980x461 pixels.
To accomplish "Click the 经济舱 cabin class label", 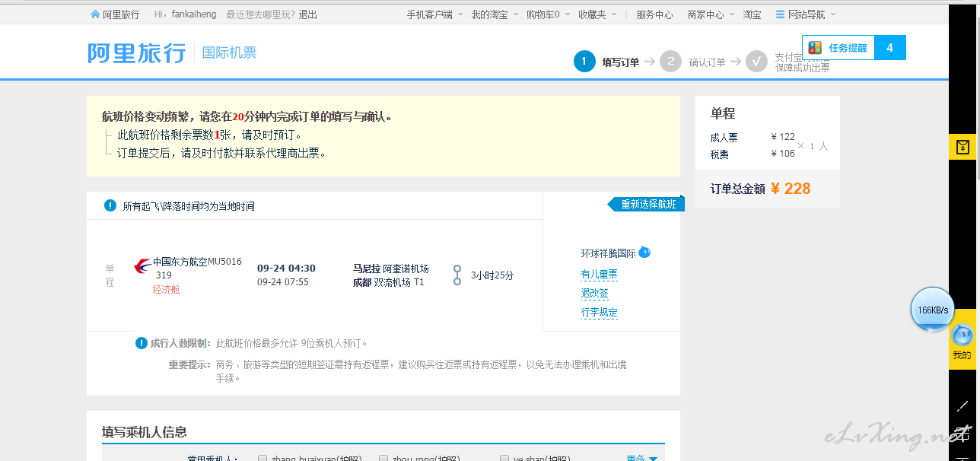I will coord(167,289).
